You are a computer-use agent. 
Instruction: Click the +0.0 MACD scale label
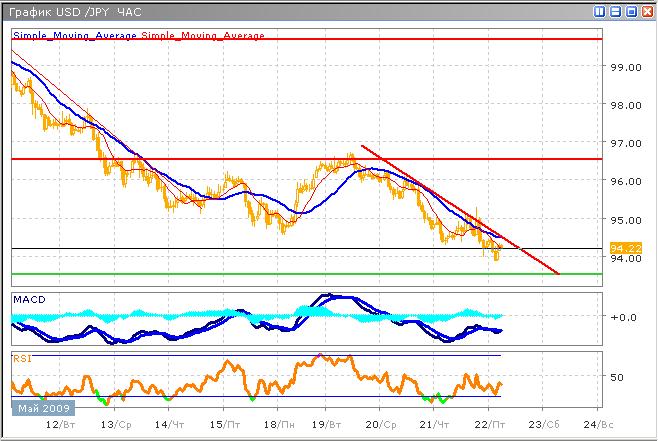tap(622, 317)
